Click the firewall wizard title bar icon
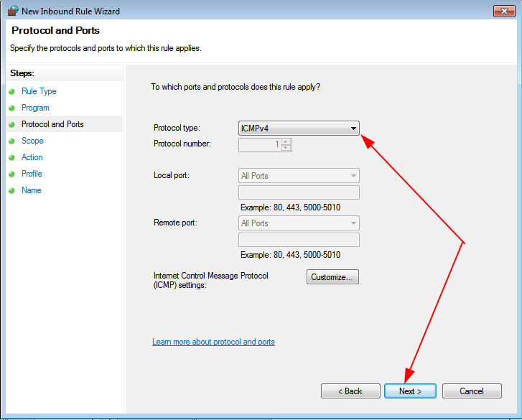 pyautogui.click(x=13, y=11)
